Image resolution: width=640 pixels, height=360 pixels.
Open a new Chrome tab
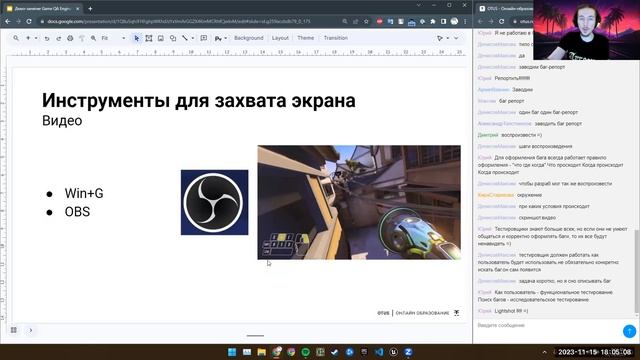pos(90,8)
